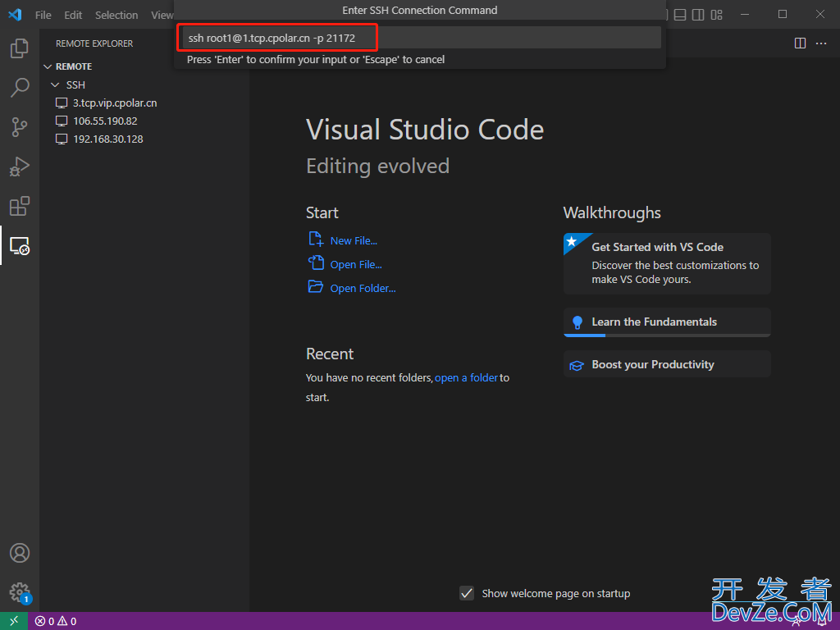Open Source Control view
The image size is (840, 630).
[20, 127]
